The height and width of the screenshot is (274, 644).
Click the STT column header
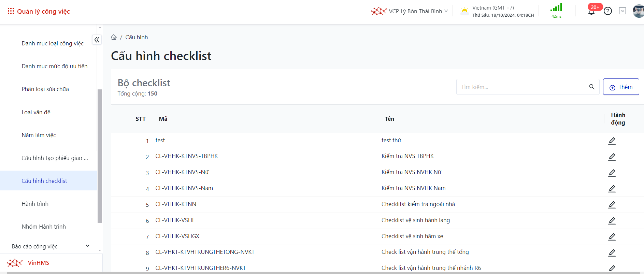(x=141, y=119)
